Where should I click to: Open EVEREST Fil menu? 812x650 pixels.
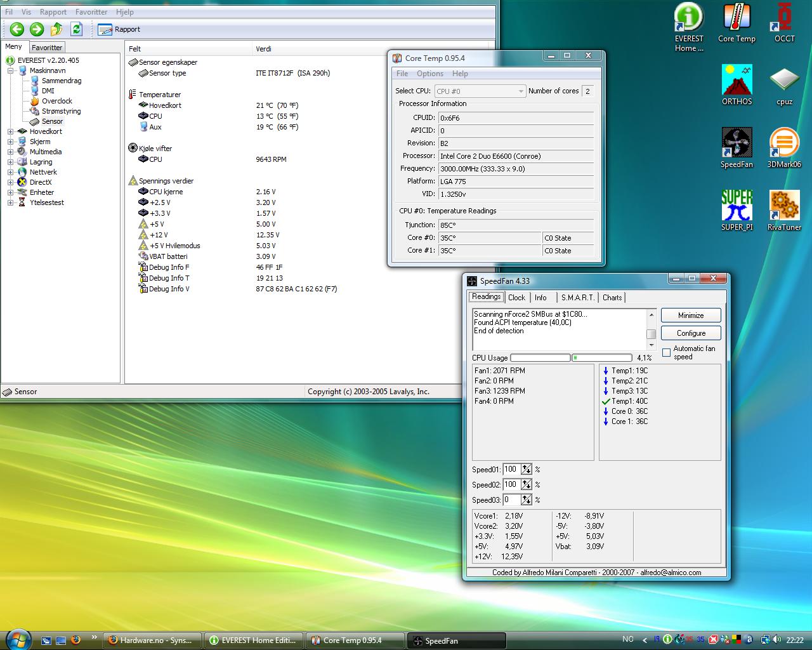click(9, 11)
